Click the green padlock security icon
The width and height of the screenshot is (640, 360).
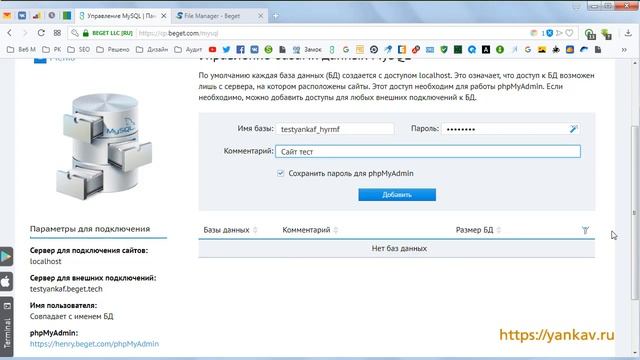(x=85, y=33)
